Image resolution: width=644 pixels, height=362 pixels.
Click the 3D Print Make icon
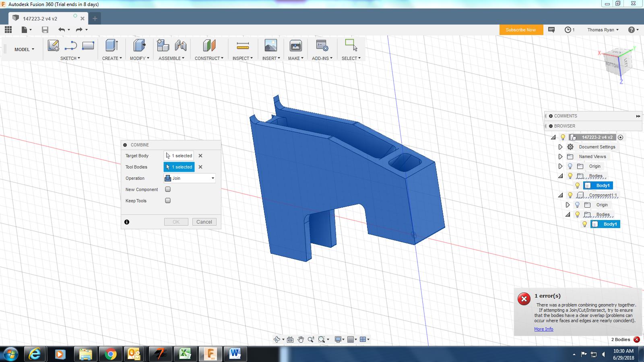point(295,45)
